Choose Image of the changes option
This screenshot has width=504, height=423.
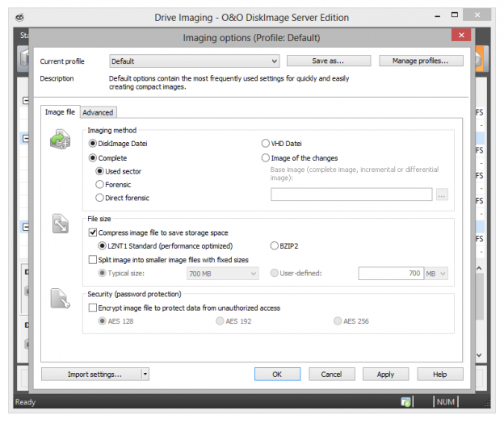[265, 157]
